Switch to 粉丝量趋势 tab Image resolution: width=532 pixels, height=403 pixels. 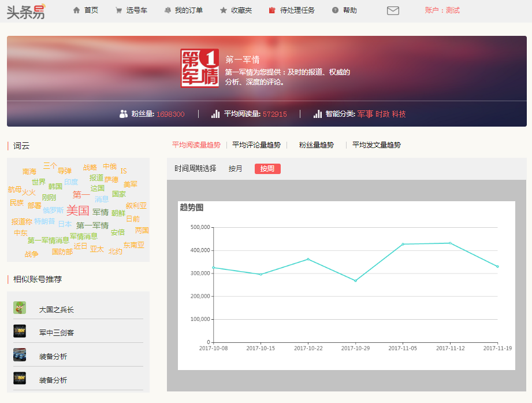click(316, 145)
